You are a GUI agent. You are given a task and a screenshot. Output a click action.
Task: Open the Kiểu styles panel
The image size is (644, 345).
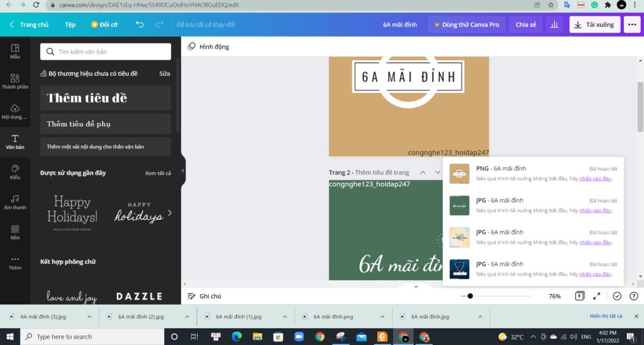tap(15, 172)
